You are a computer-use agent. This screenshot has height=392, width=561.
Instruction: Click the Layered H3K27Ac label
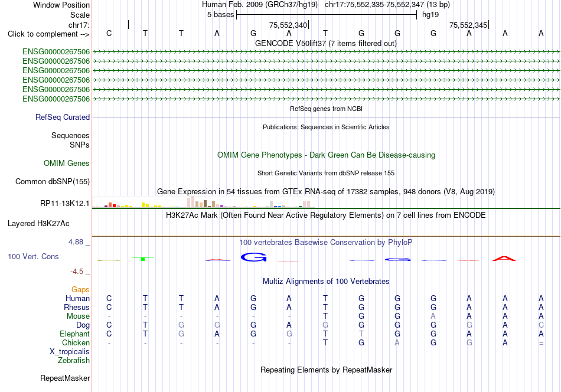38,224
